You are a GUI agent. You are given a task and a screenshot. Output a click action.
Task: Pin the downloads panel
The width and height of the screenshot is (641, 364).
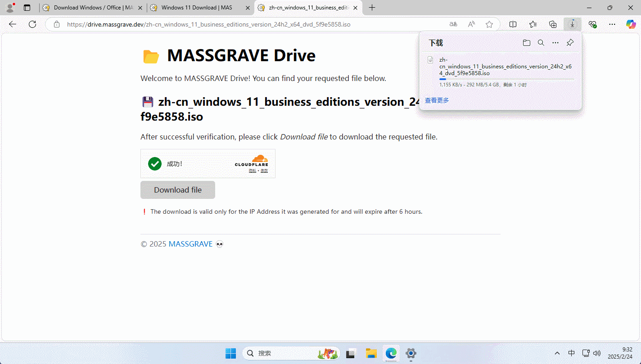coord(570,43)
